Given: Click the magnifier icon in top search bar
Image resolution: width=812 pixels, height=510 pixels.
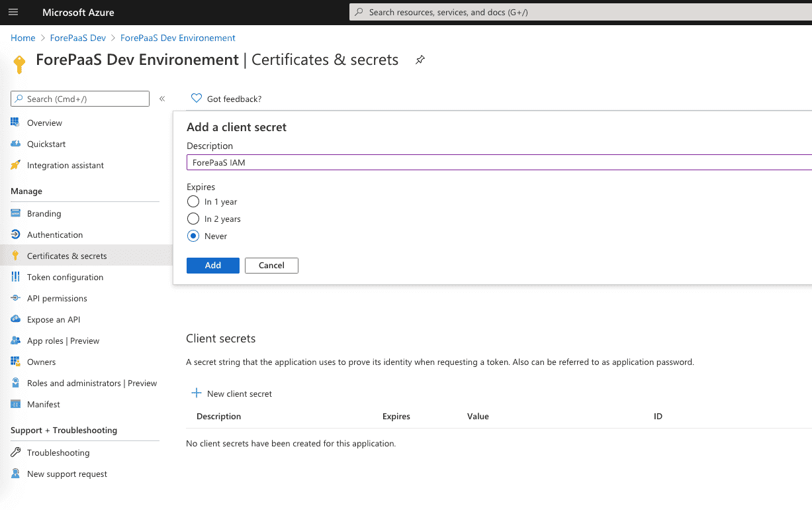Looking at the screenshot, I should (x=359, y=12).
